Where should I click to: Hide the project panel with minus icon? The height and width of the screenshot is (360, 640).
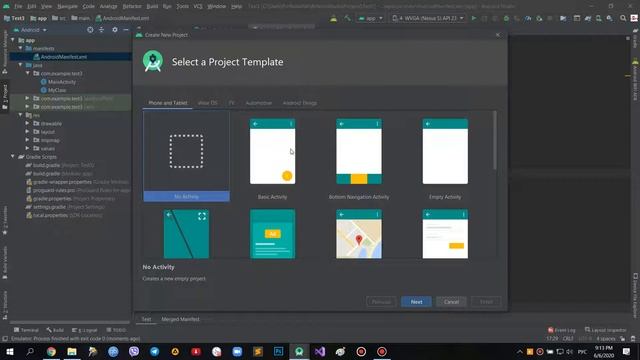tap(126, 30)
